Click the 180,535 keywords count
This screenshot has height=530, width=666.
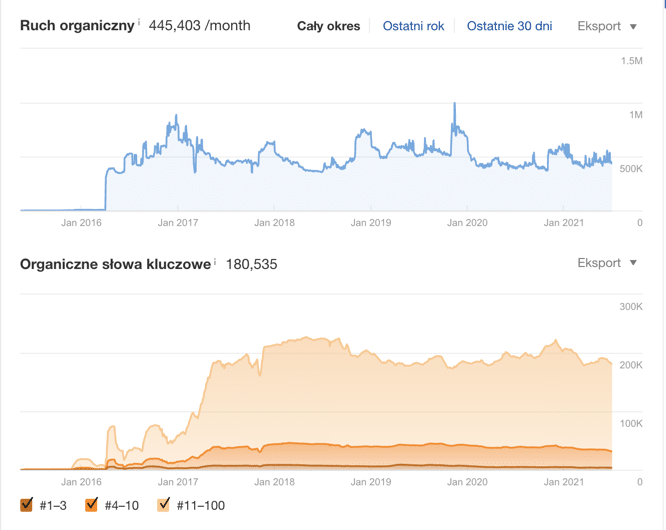pos(249,264)
